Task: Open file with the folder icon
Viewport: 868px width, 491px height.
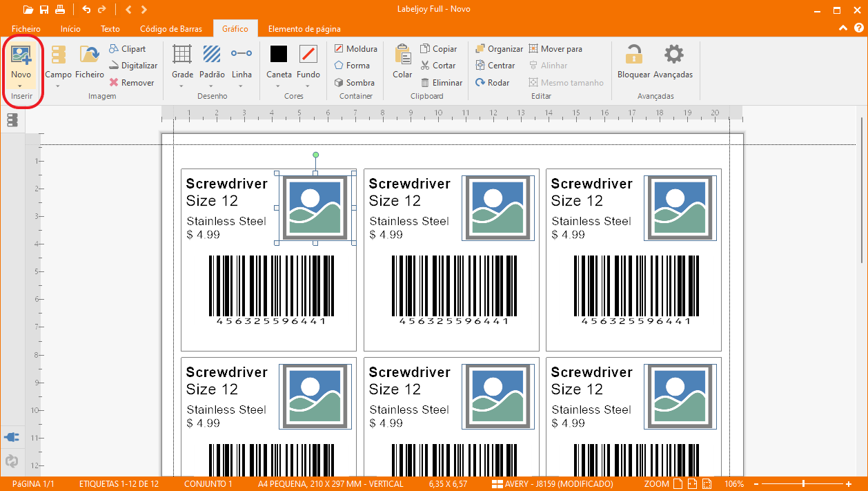Action: [28, 10]
